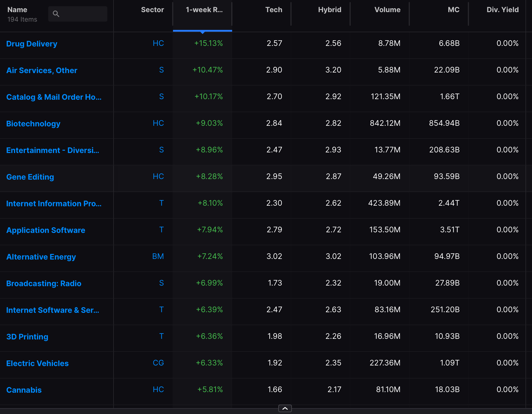Screen dimensions: 532x414
Task: Open Catalog & Mail Order Ho... link
Action: [54, 97]
